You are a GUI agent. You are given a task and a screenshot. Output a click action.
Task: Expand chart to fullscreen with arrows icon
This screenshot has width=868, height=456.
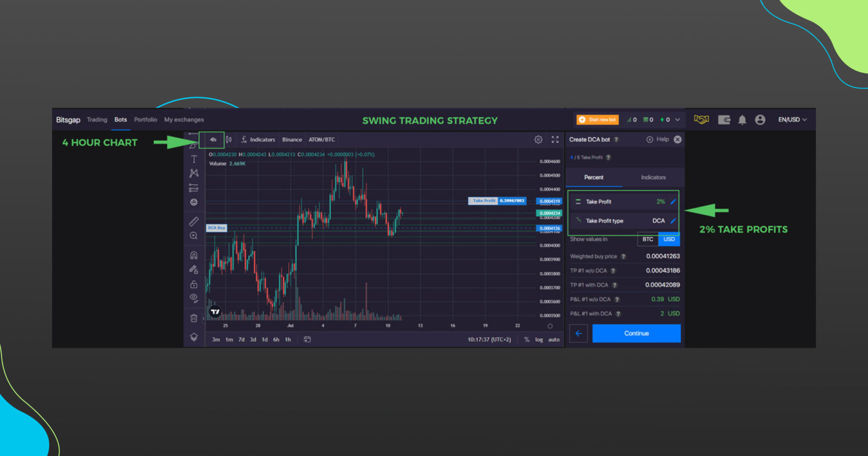click(x=555, y=139)
